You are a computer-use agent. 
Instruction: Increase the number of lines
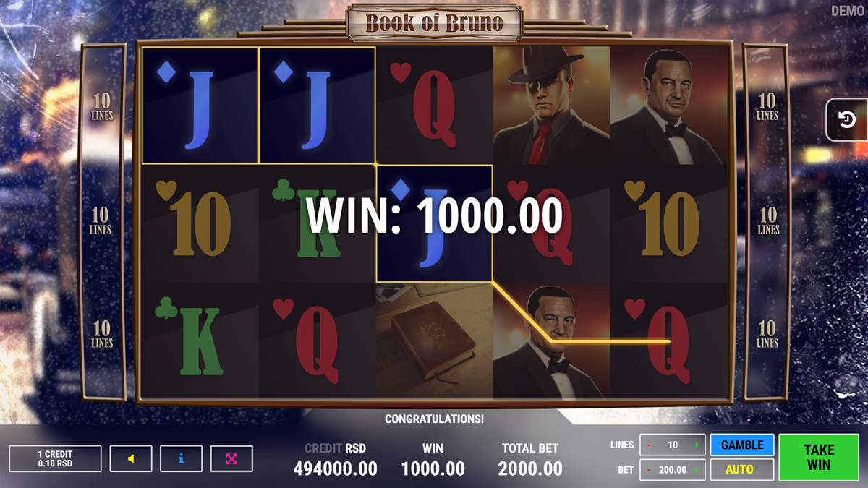point(697,445)
